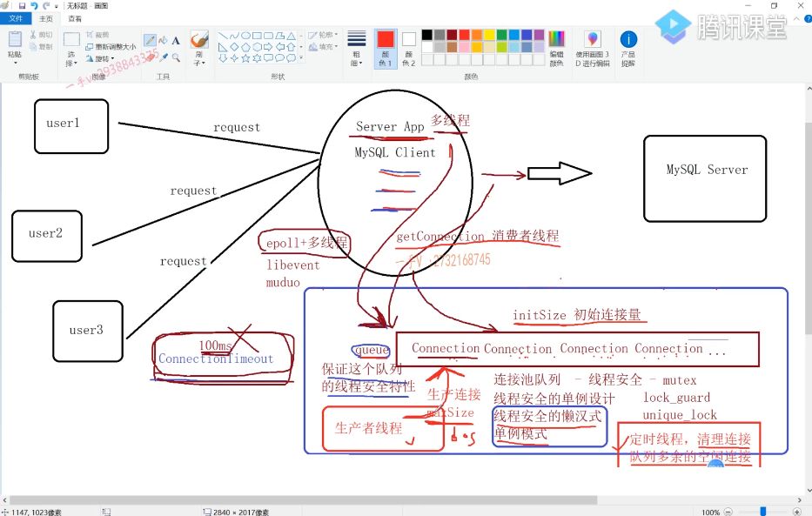Pick the black color swatch
The width and height of the screenshot is (812, 516).
tap(426, 35)
